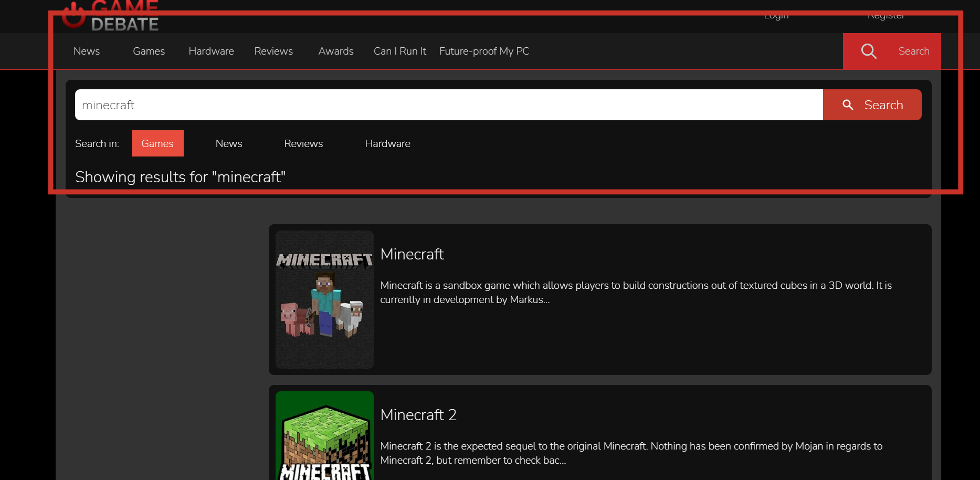The height and width of the screenshot is (480, 980).
Task: Click the minecraft search input field
Action: (449, 105)
